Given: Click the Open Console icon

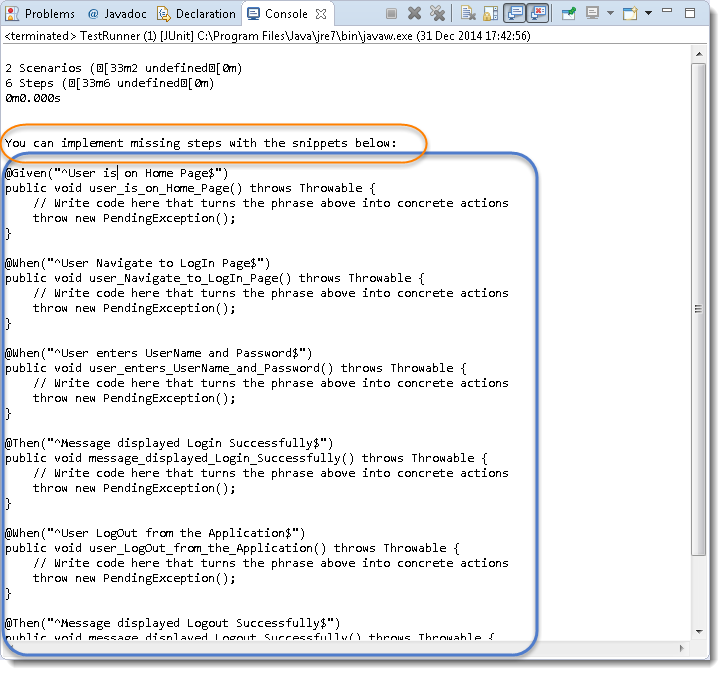Looking at the screenshot, I should tap(630, 13).
